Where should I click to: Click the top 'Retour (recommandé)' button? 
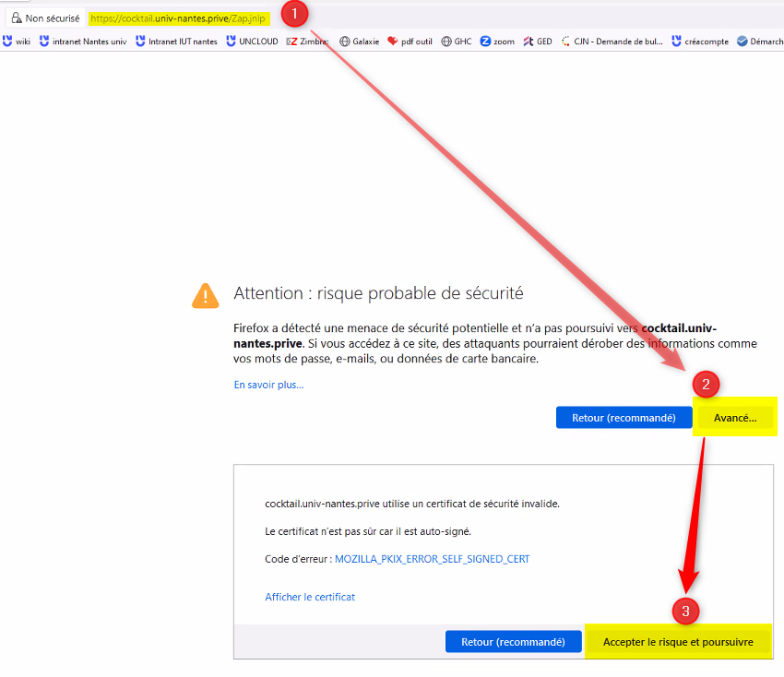[624, 417]
